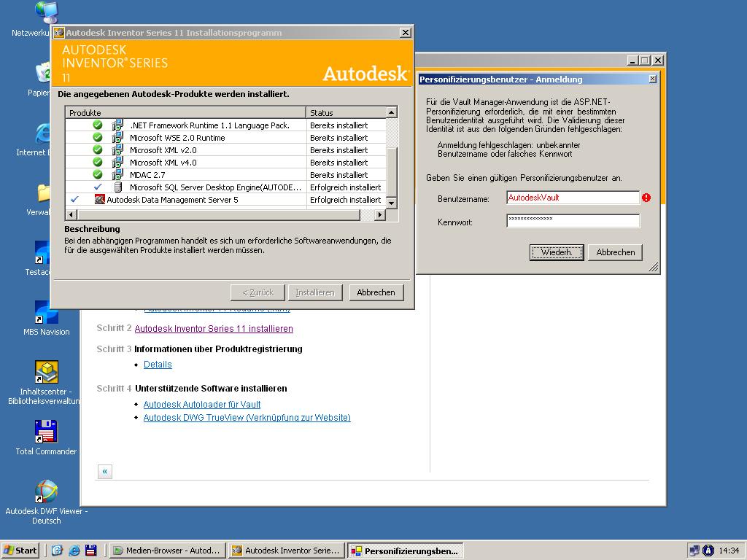
Task: Click the Benutzername input field
Action: (573, 198)
